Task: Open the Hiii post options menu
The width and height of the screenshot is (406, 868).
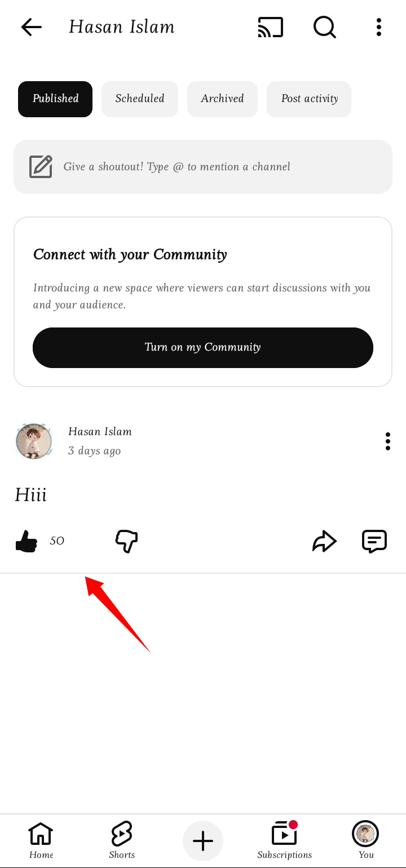Action: pyautogui.click(x=388, y=441)
